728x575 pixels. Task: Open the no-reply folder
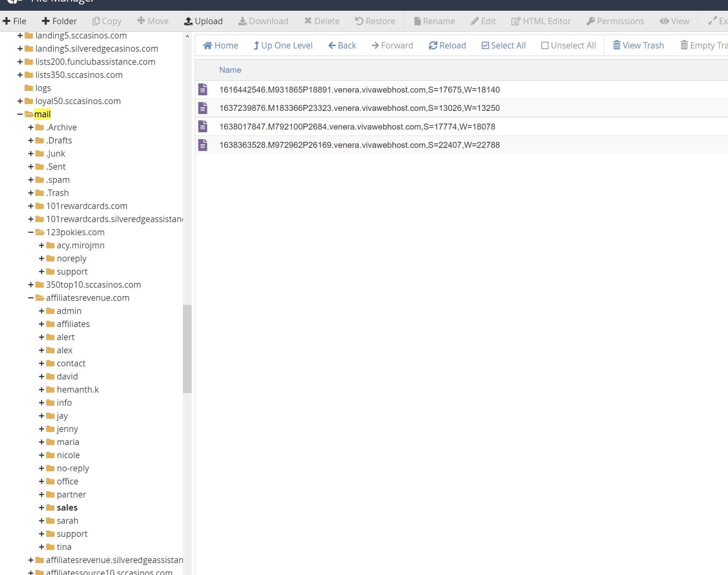pos(73,468)
